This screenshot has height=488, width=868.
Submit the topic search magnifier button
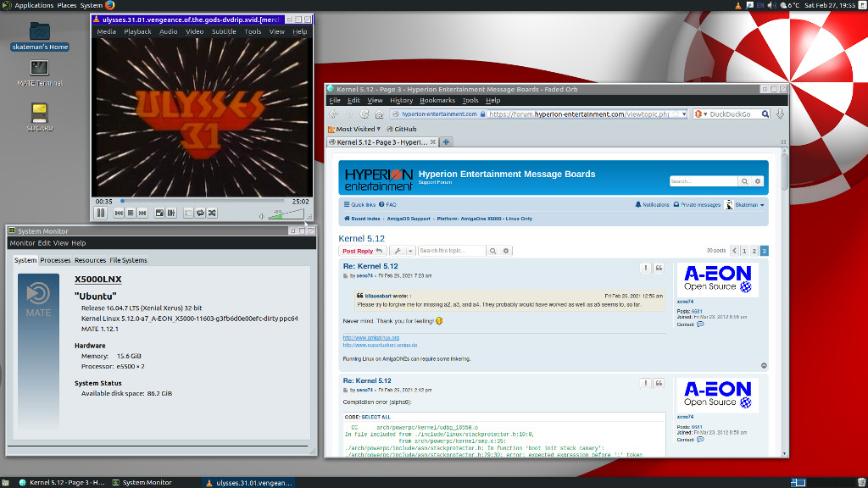click(492, 251)
